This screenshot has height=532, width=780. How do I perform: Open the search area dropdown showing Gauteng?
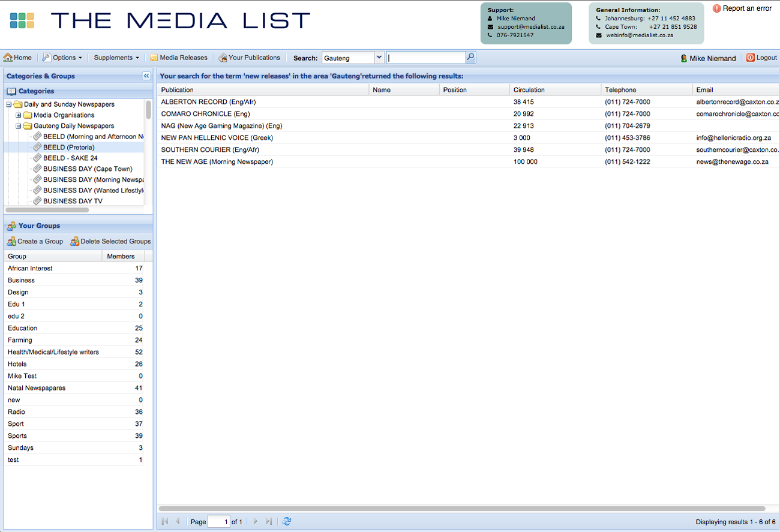pyautogui.click(x=379, y=57)
